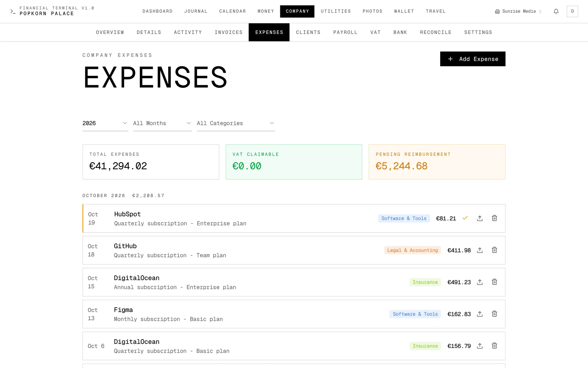Click the Total Expenses card
The image size is (588, 368).
click(151, 162)
